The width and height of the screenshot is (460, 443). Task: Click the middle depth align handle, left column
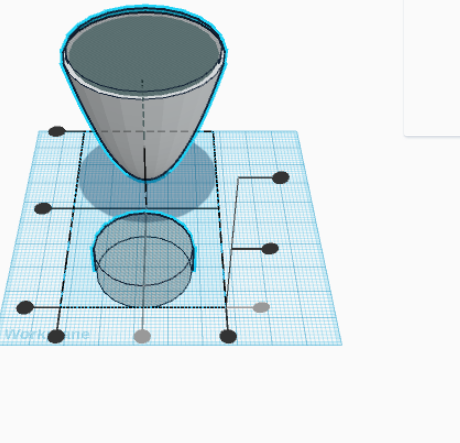(x=43, y=209)
